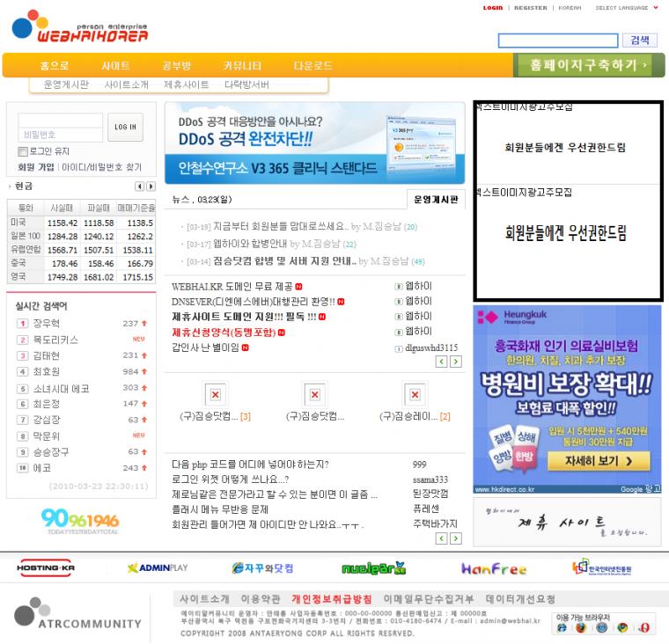Viewport: 669px width, 644px height.
Task: Open post 지금부터 회원분들 맘대로쓰세요
Action: pos(279,226)
